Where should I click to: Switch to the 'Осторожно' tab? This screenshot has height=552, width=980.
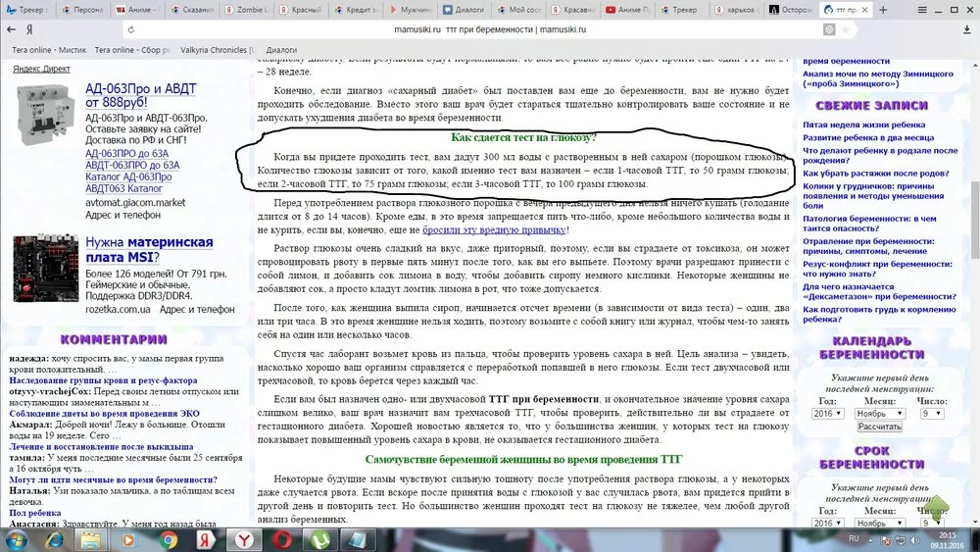[790, 10]
